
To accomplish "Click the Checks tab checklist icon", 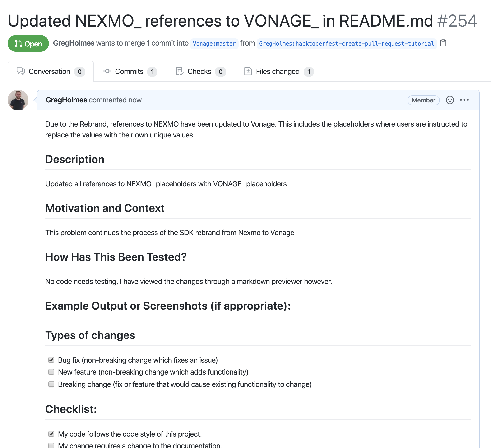I will coord(179,71).
